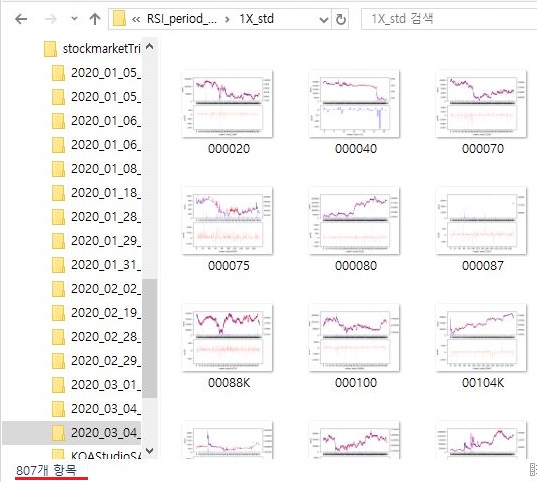Click 2020_02_29_ folder icon
537x482 pixels.
click(x=59, y=361)
